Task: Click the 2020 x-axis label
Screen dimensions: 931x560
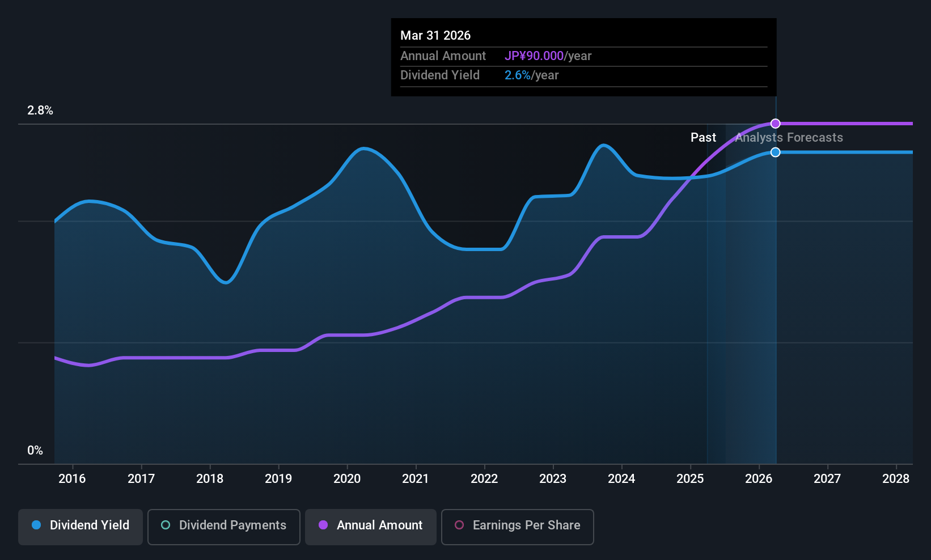Action: pyautogui.click(x=347, y=479)
